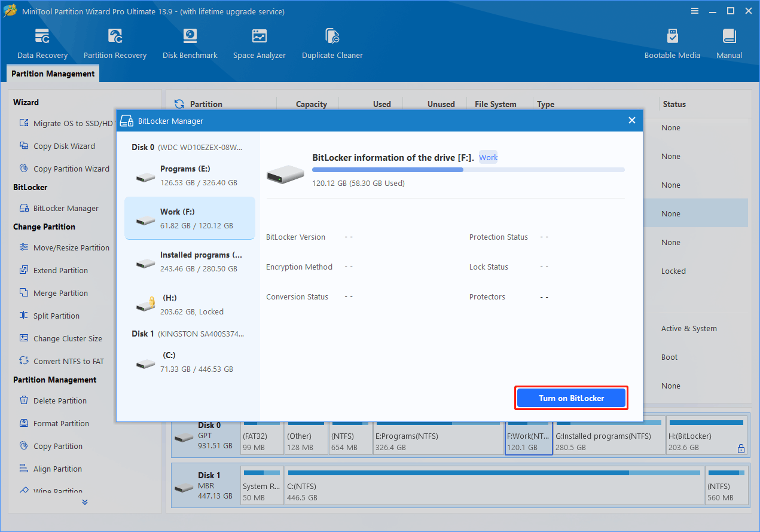Select C:(NTFS) 446.5 GB block

pyautogui.click(x=494, y=486)
